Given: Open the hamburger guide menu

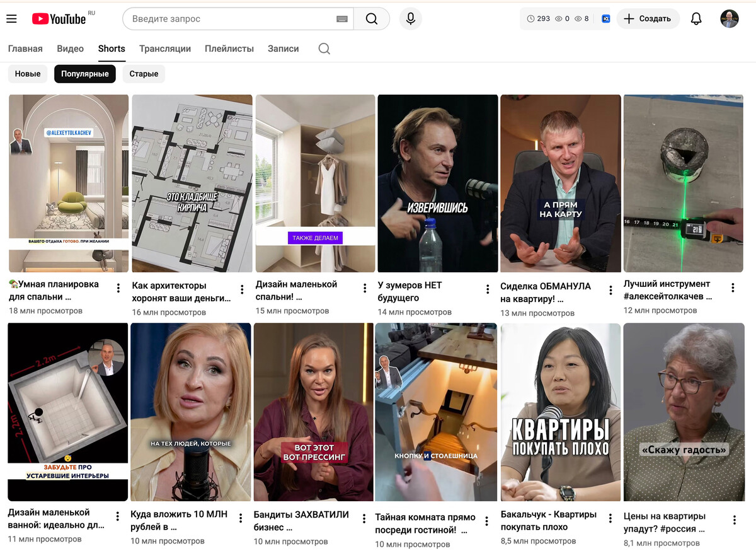Looking at the screenshot, I should click(x=11, y=19).
